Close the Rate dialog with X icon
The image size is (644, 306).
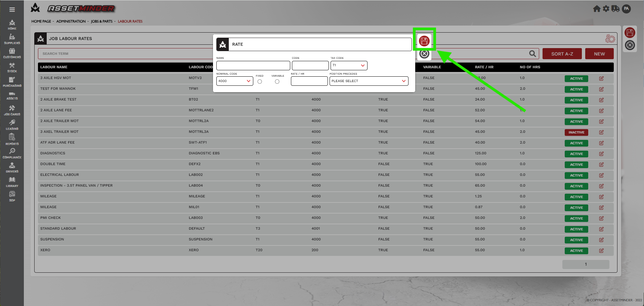(x=424, y=54)
